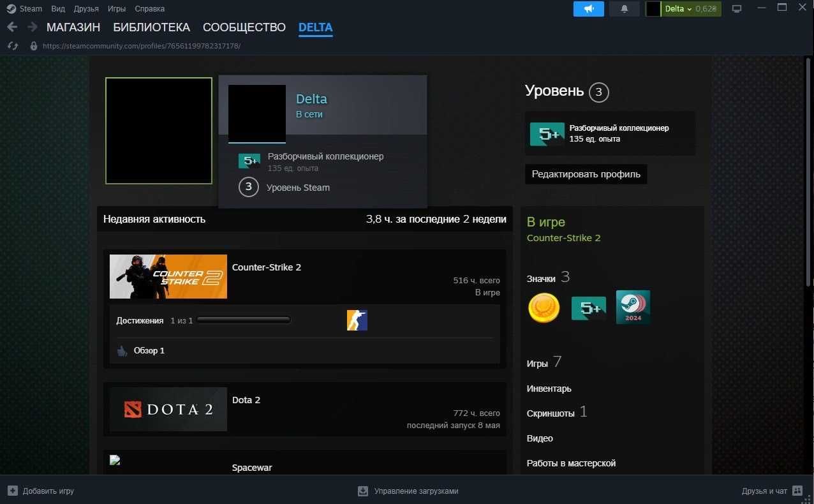The image size is (814, 504).
Task: Click level 3 circle beside Уровень heading
Action: tap(598, 93)
